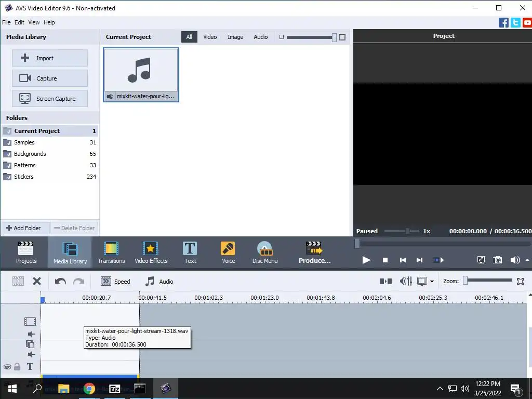Viewport: 532px width, 399px height.
Task: Set largest thumbnail size icon
Action: [x=342, y=37]
